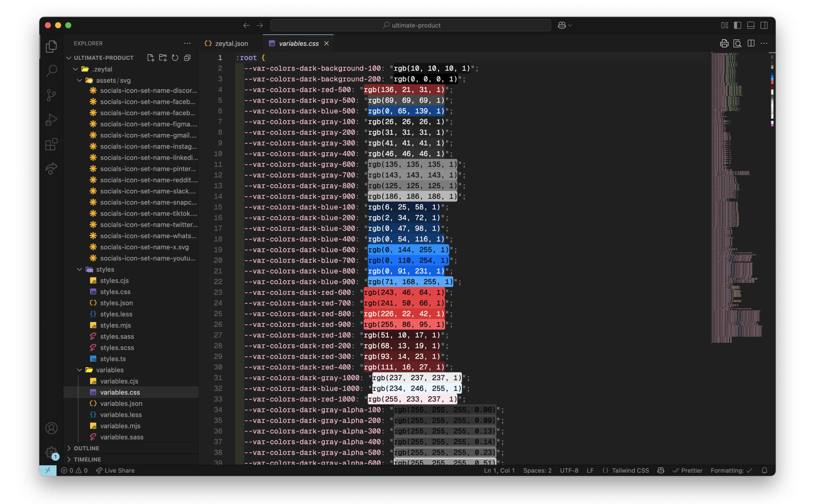This screenshot has height=504, width=815.
Task: Refresh the explorer file tree
Action: click(x=175, y=58)
